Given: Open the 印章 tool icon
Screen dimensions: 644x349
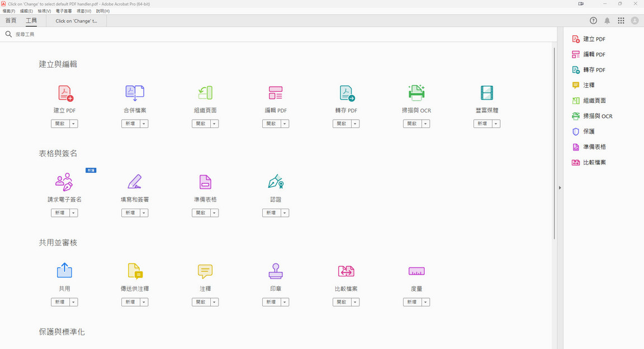Looking at the screenshot, I should [x=276, y=271].
